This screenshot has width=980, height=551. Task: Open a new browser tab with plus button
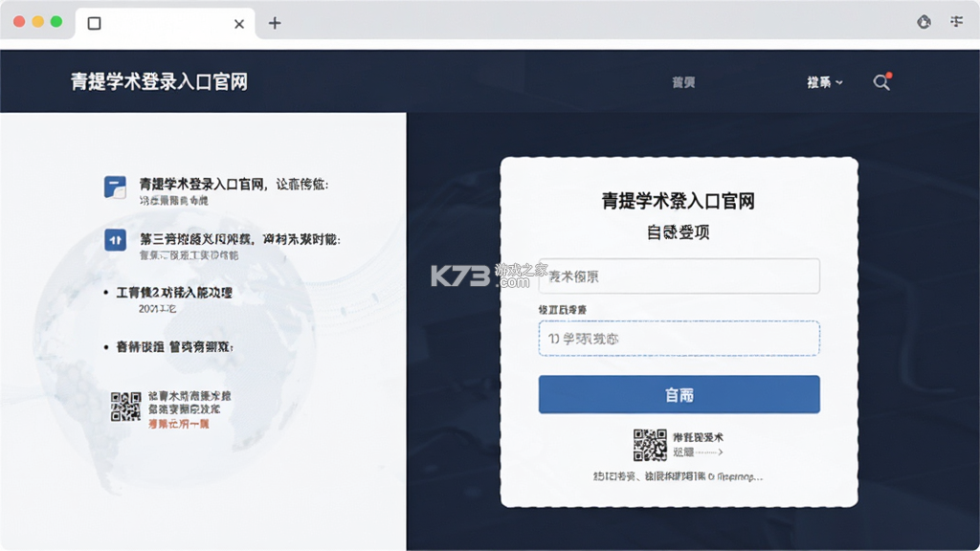click(x=275, y=23)
